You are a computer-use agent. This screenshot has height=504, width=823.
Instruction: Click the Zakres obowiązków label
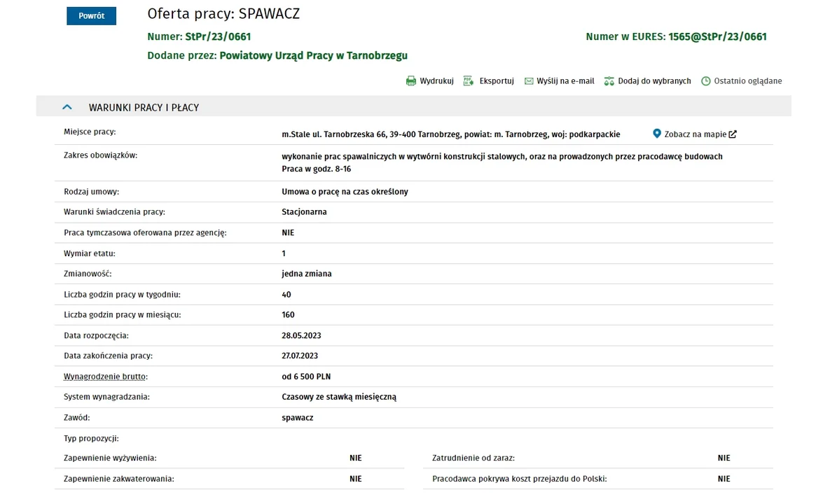[100, 155]
